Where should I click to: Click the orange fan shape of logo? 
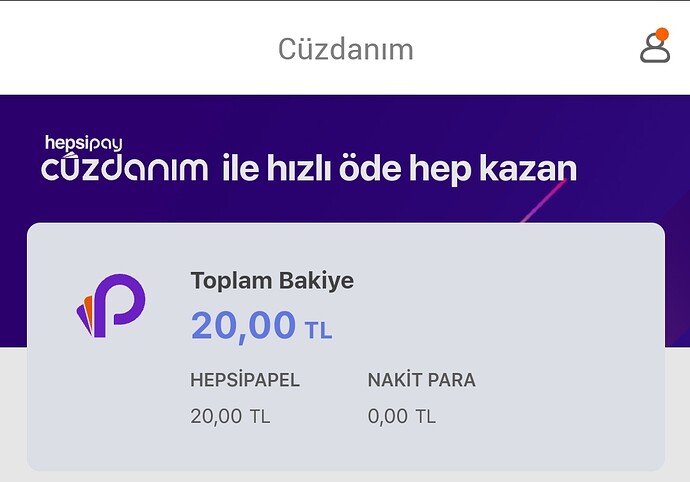88,314
